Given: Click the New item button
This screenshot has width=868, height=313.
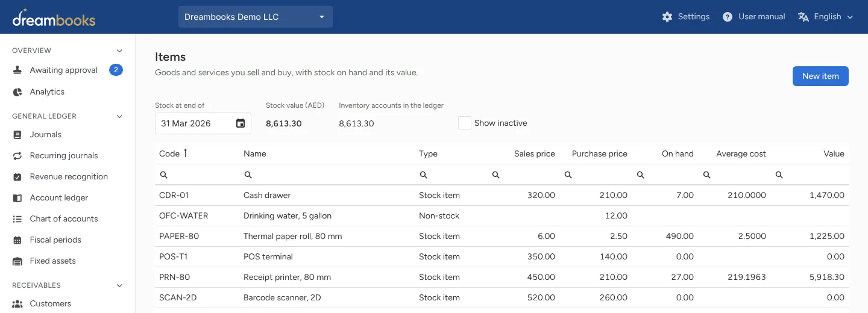Looking at the screenshot, I should click(x=820, y=76).
